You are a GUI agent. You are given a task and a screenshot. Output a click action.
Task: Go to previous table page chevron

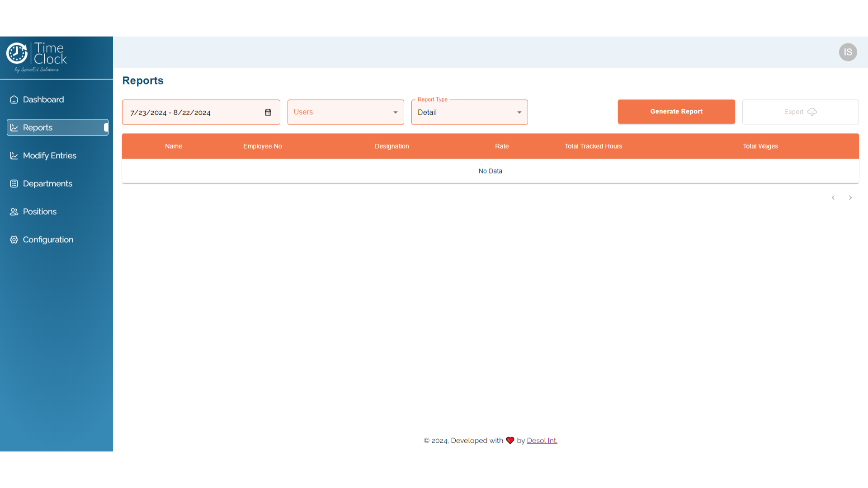833,198
